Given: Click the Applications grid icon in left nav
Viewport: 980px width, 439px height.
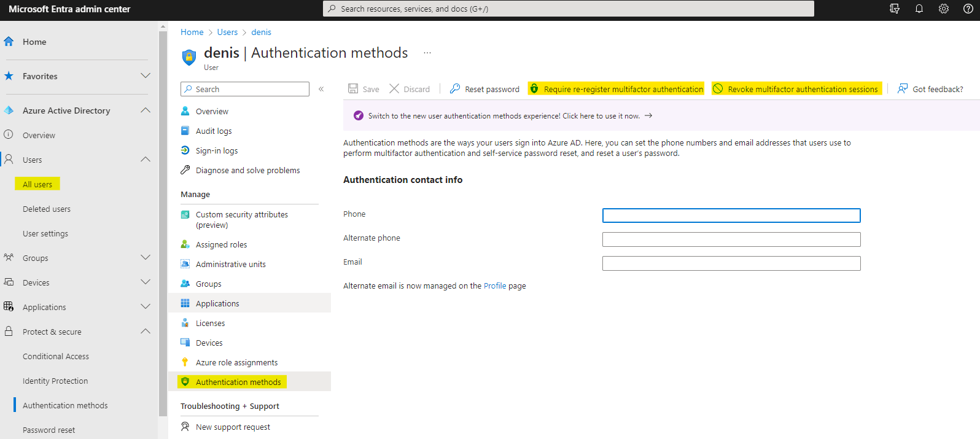Looking at the screenshot, I should [9, 306].
